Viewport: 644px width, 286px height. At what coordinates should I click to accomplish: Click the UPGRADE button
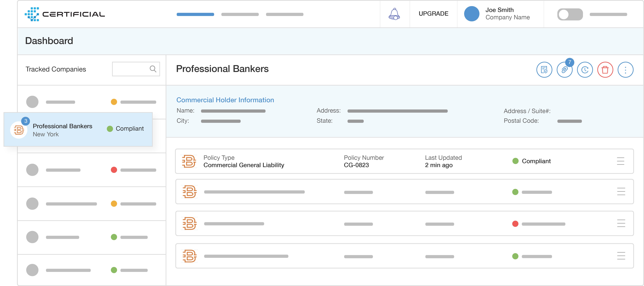pyautogui.click(x=433, y=13)
